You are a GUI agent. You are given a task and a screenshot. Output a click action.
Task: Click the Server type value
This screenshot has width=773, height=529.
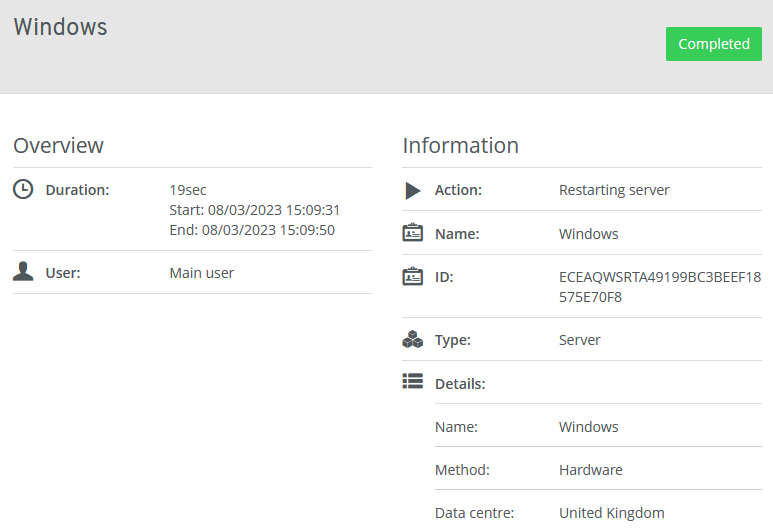coord(580,340)
